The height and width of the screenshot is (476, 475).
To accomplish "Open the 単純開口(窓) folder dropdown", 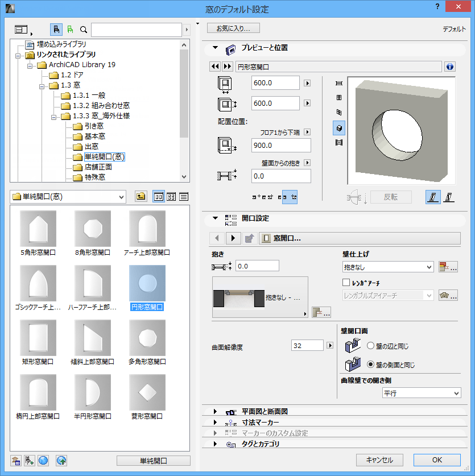I will coord(68,197).
